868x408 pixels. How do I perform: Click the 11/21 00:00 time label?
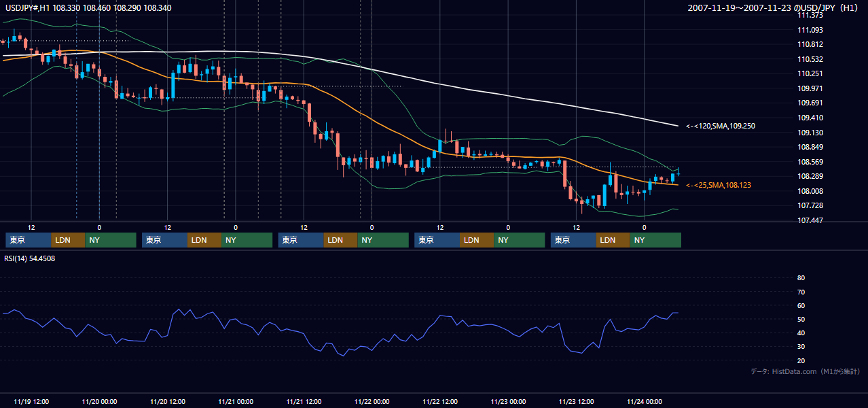coord(236,401)
